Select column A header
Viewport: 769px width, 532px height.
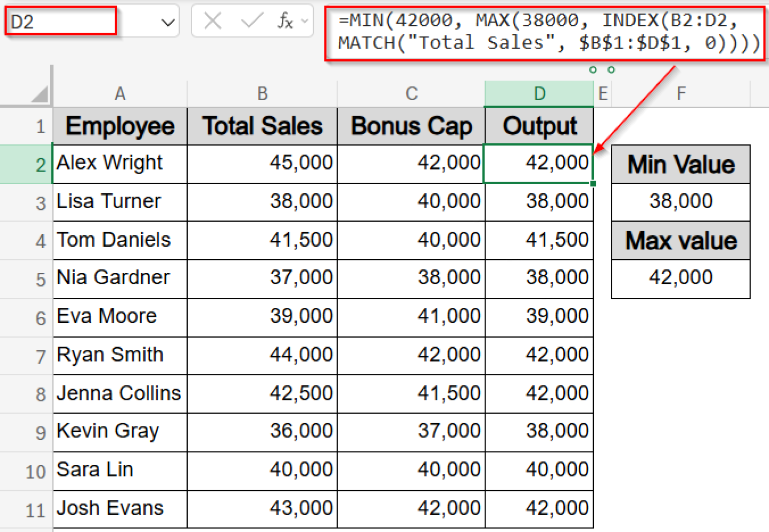click(x=120, y=93)
